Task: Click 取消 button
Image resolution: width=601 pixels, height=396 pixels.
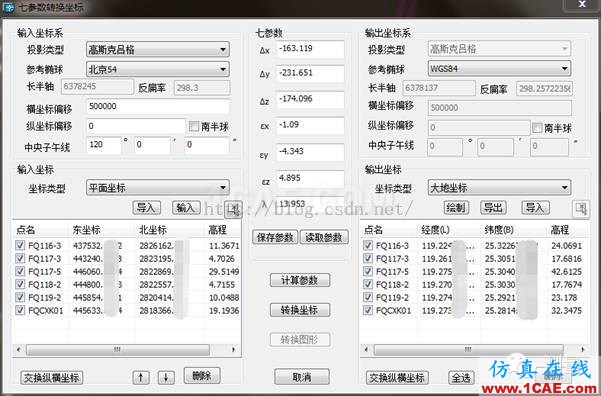Action: tap(302, 377)
